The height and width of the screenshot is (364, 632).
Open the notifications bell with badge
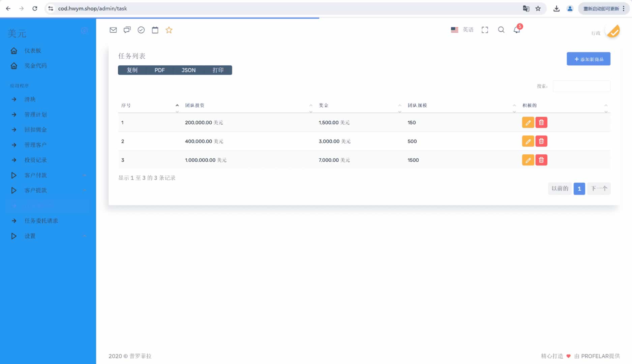point(517,30)
